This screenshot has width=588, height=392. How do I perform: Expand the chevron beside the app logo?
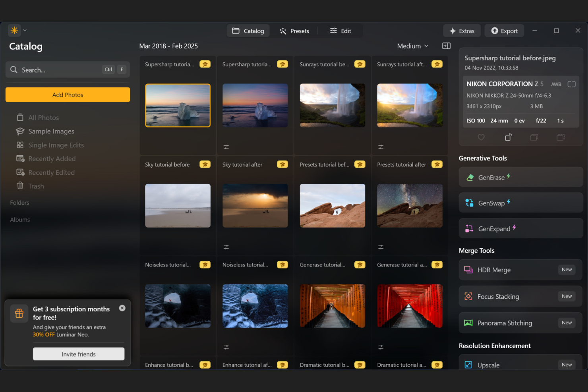[x=25, y=30]
